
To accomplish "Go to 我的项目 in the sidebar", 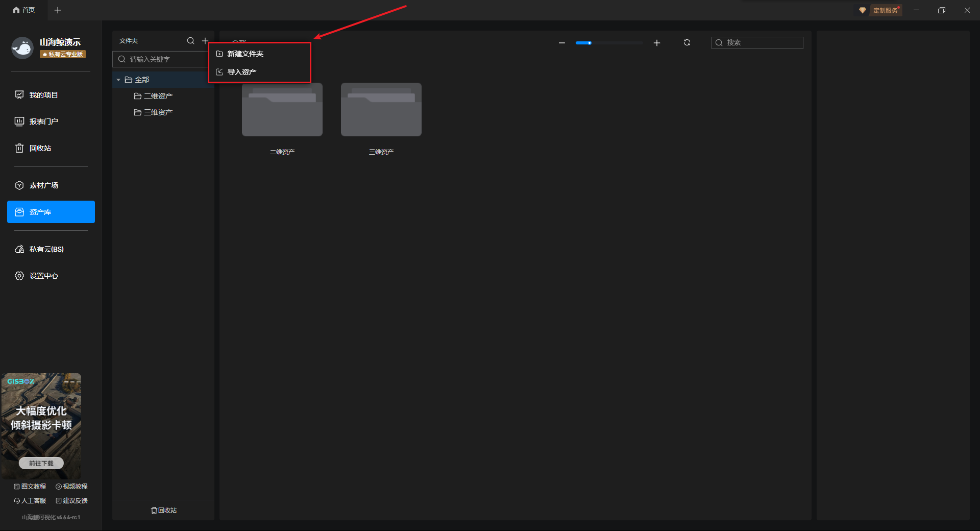I will pyautogui.click(x=43, y=95).
